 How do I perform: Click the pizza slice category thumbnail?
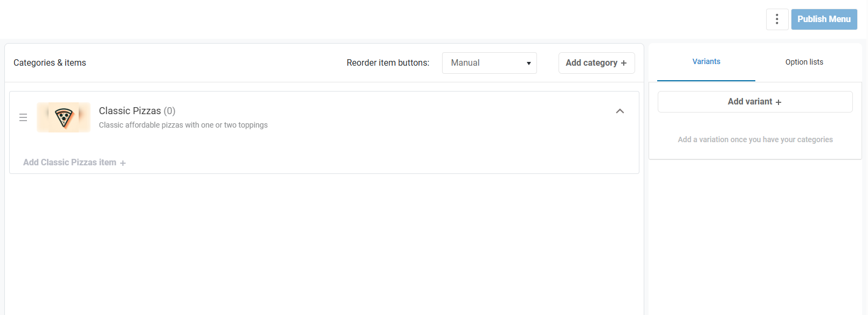pos(64,117)
